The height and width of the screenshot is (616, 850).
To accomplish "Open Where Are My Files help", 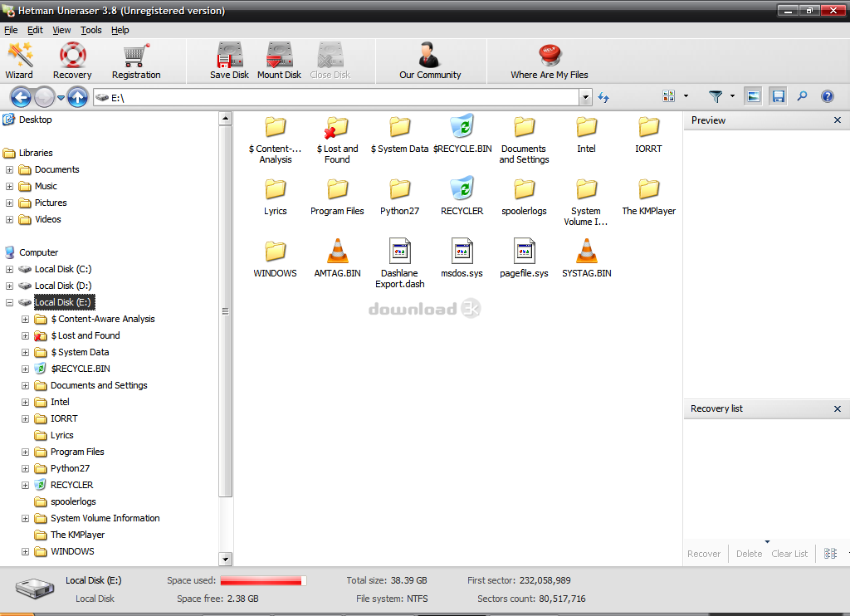I will (550, 61).
